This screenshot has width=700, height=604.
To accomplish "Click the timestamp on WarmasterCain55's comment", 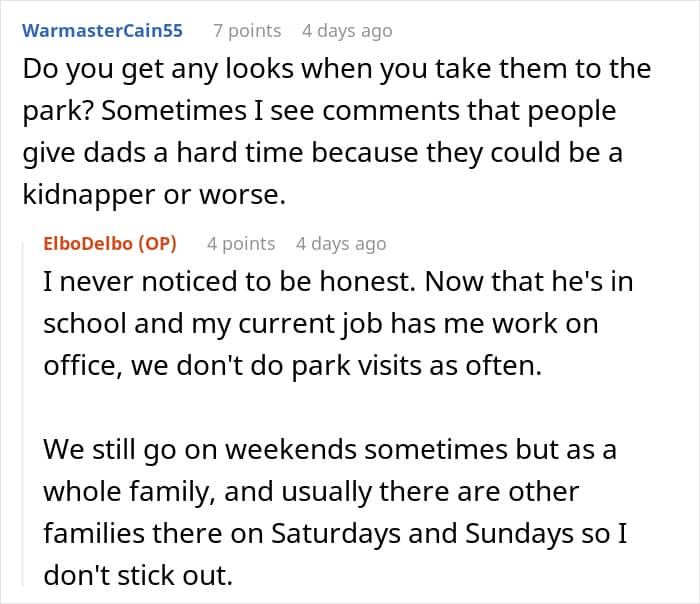I will pos(347,30).
